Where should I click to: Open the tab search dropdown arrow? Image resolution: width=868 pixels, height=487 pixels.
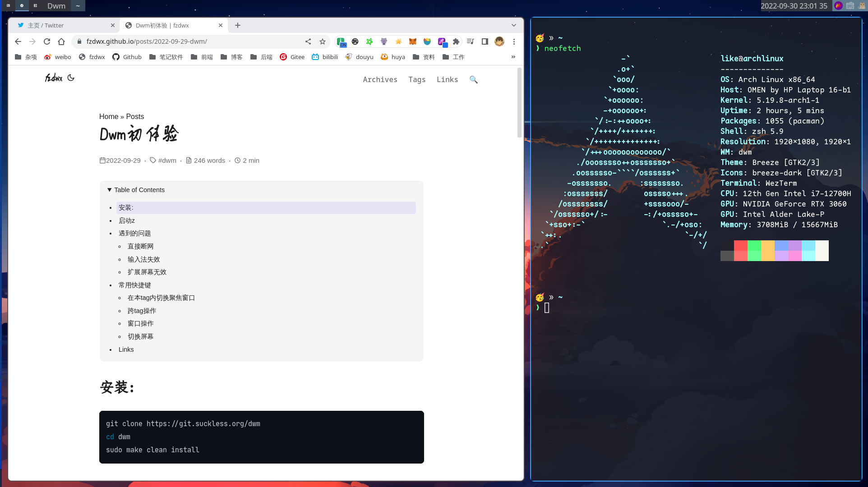(513, 25)
